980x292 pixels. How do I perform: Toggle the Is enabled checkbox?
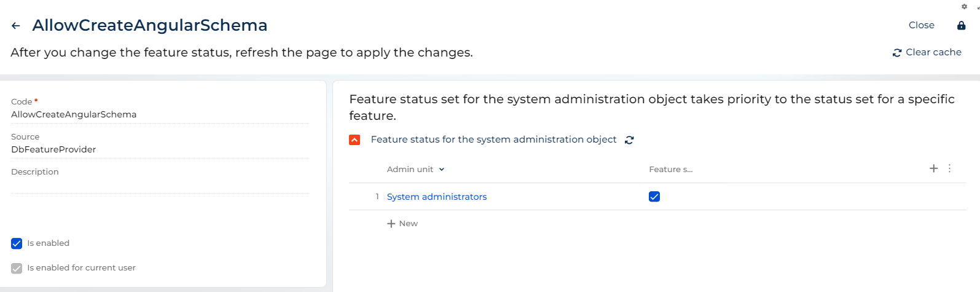pos(17,243)
